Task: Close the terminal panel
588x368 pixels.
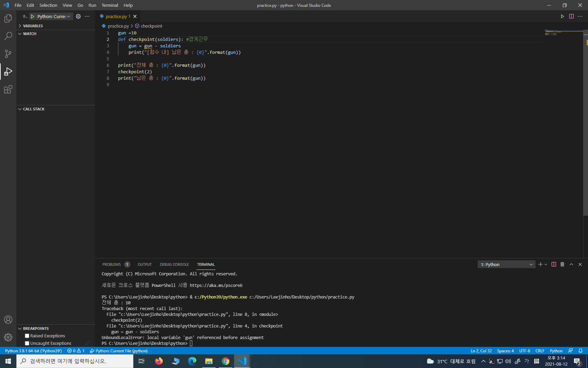Action: click(x=580, y=264)
